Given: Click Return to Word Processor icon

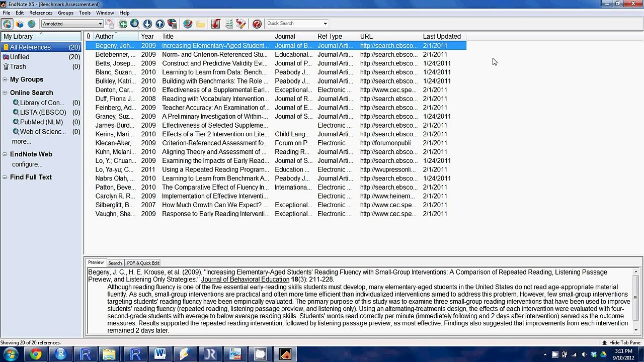Looking at the screenshot, I should (242, 24).
